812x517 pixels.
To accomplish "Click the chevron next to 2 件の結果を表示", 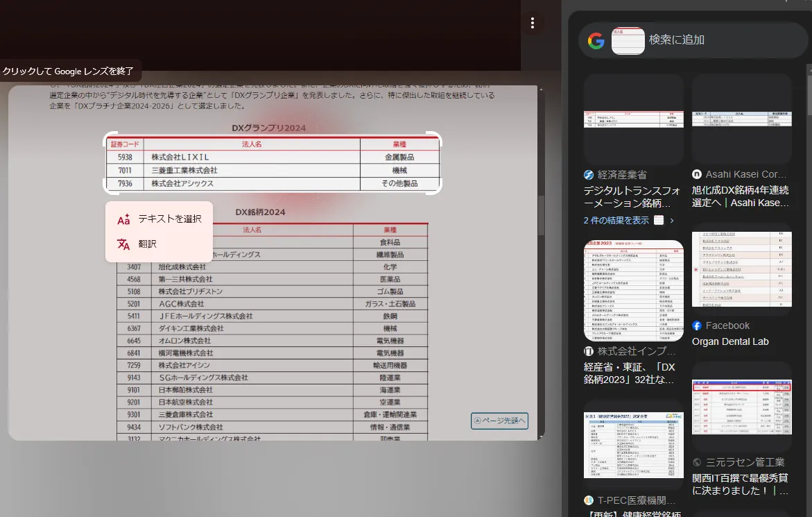I will click(x=672, y=220).
